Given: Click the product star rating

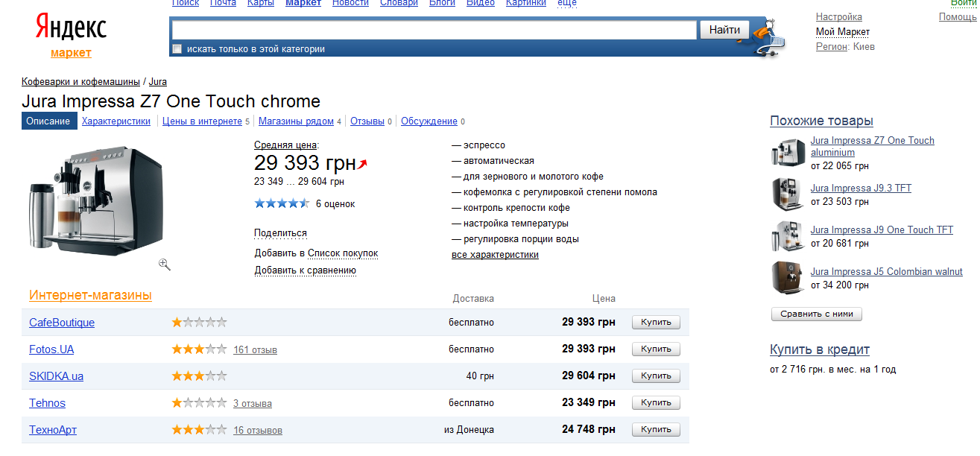Looking at the screenshot, I should click(x=282, y=203).
